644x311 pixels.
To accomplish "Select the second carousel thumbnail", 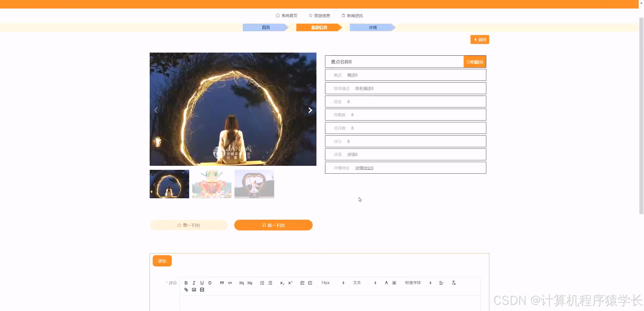I will pyautogui.click(x=211, y=184).
